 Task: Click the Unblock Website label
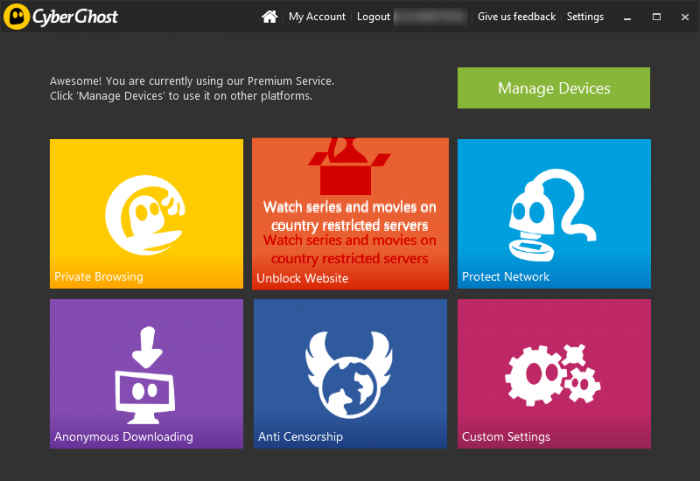[x=302, y=278]
